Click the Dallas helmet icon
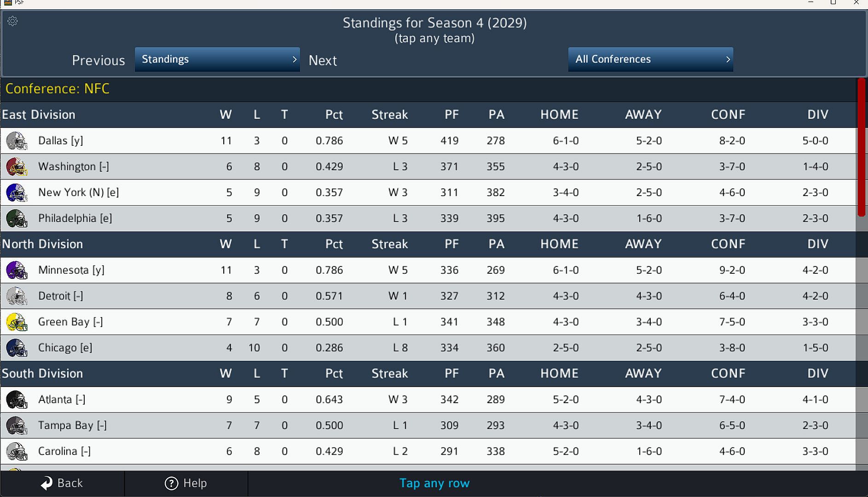 pyautogui.click(x=17, y=141)
